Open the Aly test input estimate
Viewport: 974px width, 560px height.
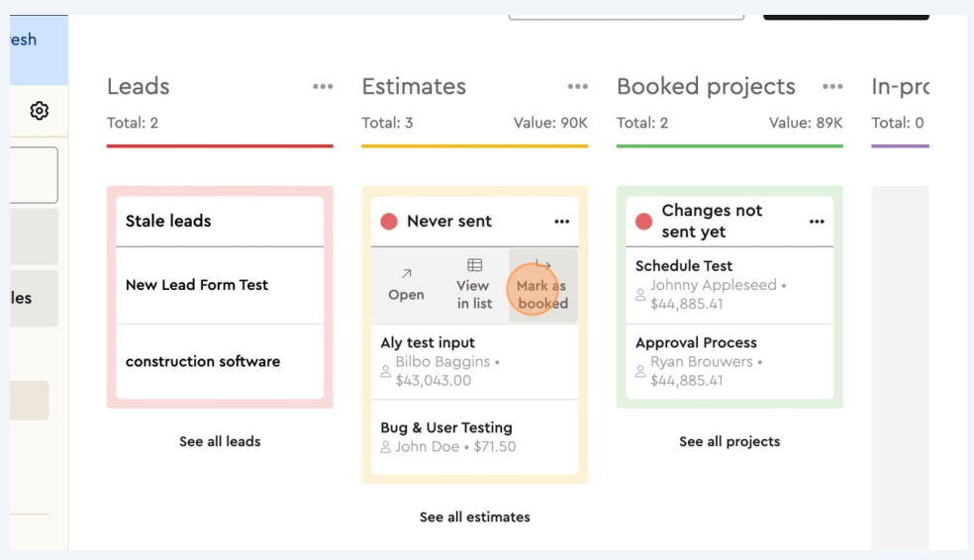[x=428, y=342]
